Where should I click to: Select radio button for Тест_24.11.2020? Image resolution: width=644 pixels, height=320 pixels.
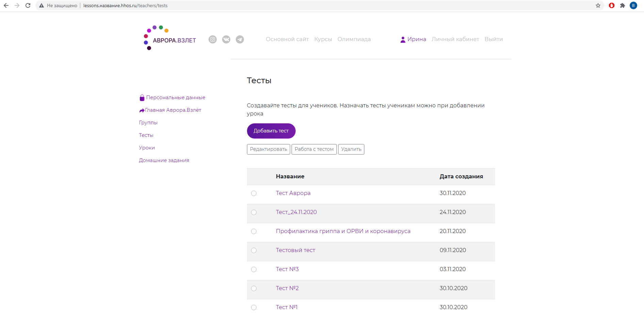254,212
